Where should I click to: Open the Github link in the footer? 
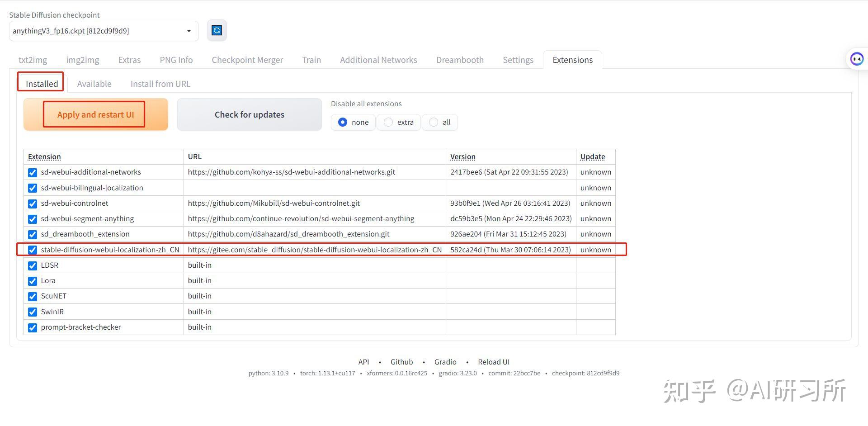pyautogui.click(x=401, y=362)
